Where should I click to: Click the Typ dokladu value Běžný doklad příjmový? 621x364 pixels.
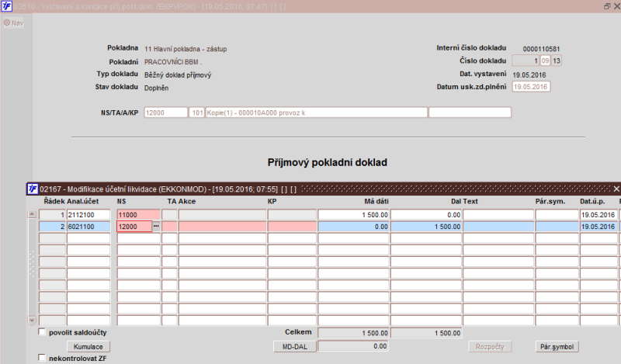pos(178,75)
